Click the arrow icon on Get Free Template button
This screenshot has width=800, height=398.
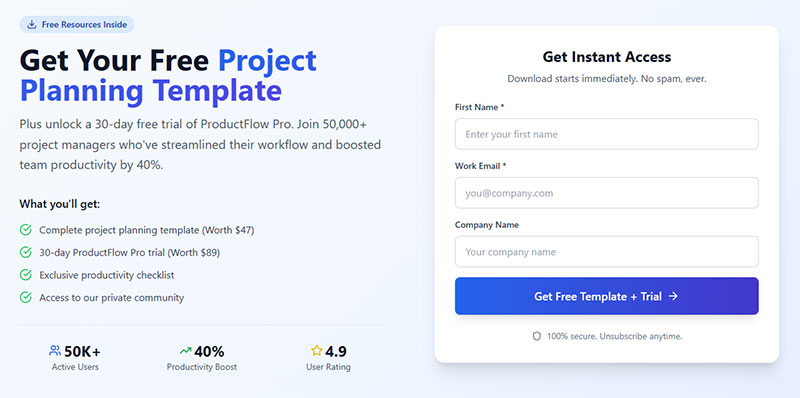point(673,296)
